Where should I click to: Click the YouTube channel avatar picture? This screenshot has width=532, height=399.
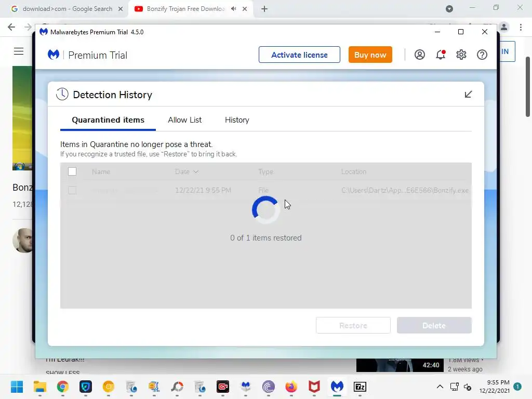pyautogui.click(x=24, y=240)
